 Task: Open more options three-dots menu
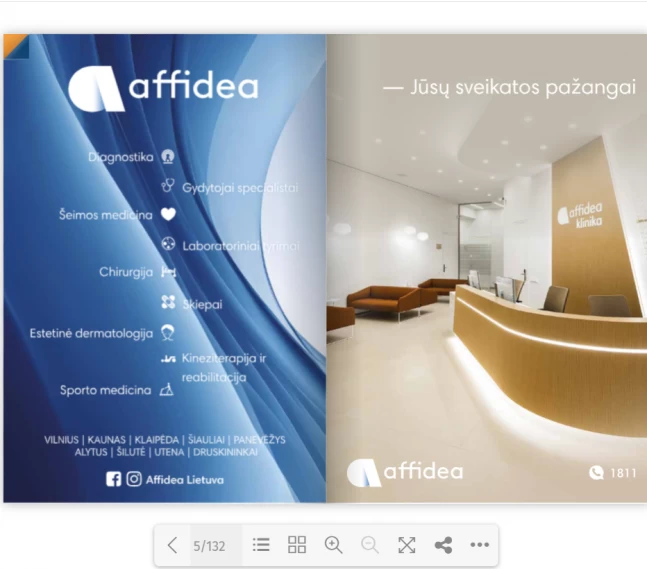click(x=479, y=545)
